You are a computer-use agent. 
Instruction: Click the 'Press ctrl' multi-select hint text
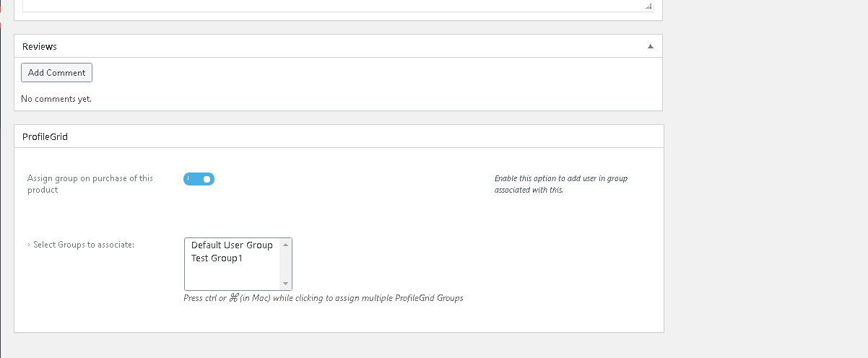323,298
